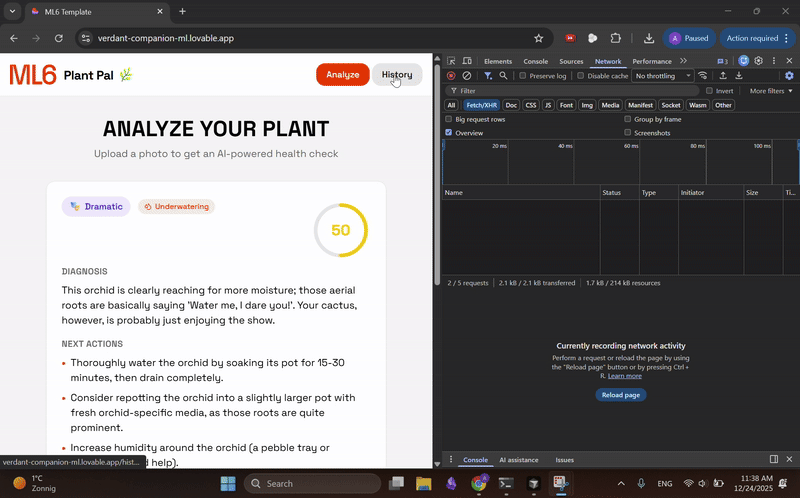Stop recording network log with the red icon
The image size is (800, 498).
(451, 76)
